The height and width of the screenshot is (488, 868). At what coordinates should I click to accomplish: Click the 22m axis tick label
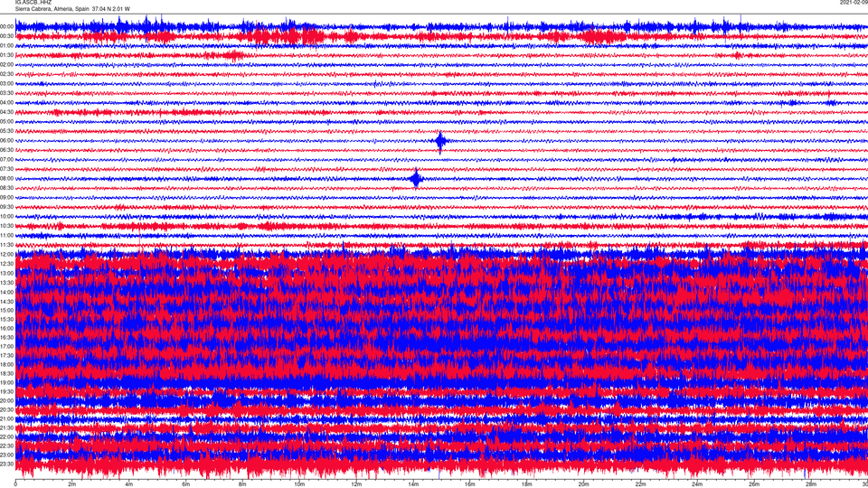[x=640, y=484]
